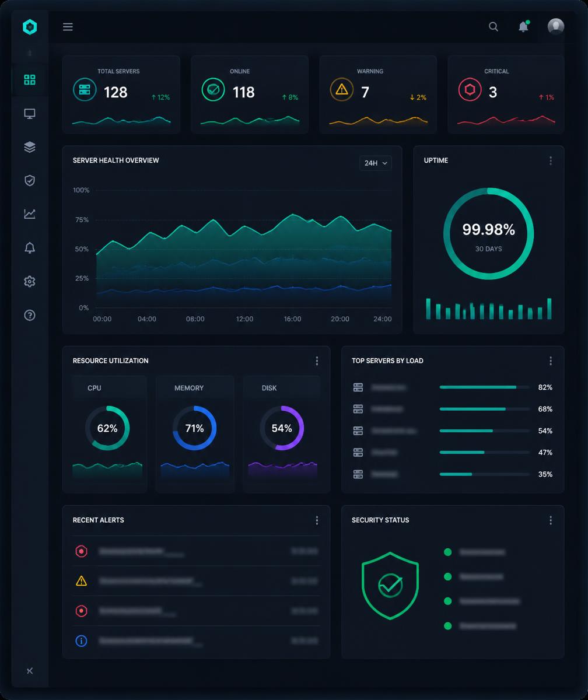Image resolution: width=588 pixels, height=700 pixels.
Task: Click the Total Servers rack icon
Action: [85, 90]
